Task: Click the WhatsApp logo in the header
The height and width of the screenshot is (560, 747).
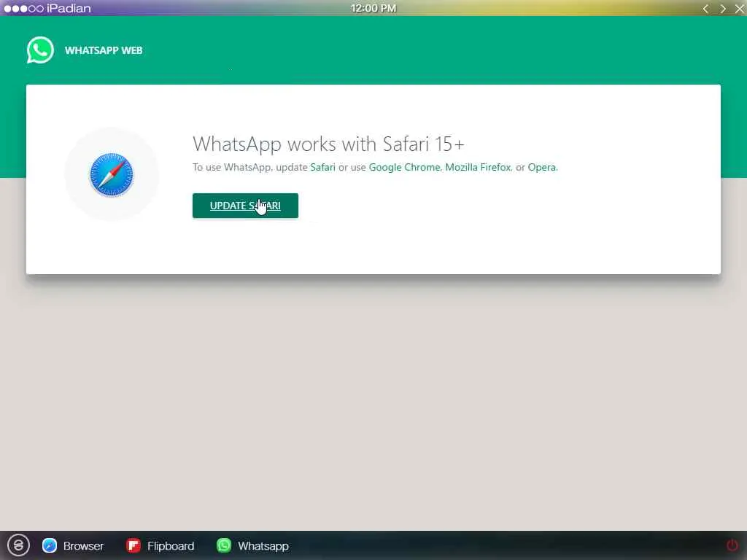Action: pos(41,50)
